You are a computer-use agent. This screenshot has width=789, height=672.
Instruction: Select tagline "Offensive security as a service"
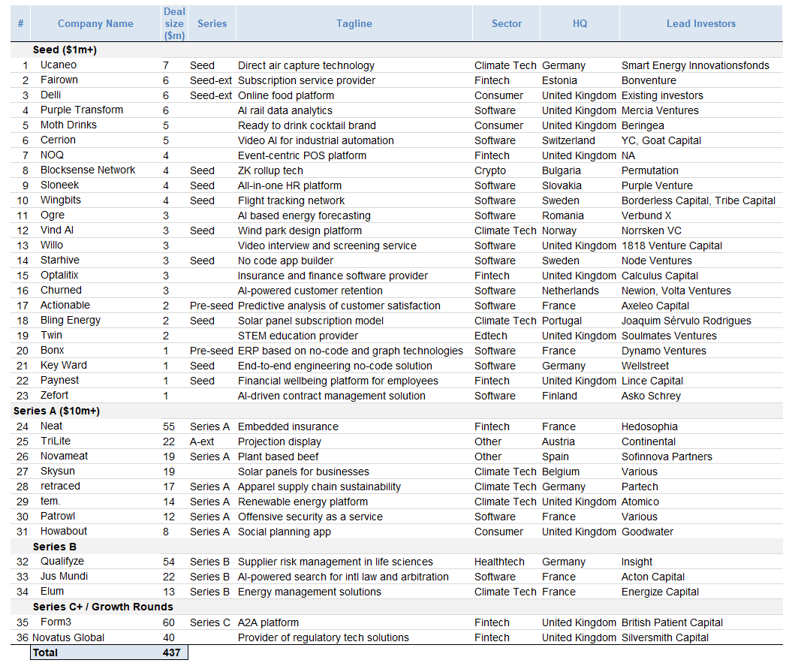coord(310,517)
